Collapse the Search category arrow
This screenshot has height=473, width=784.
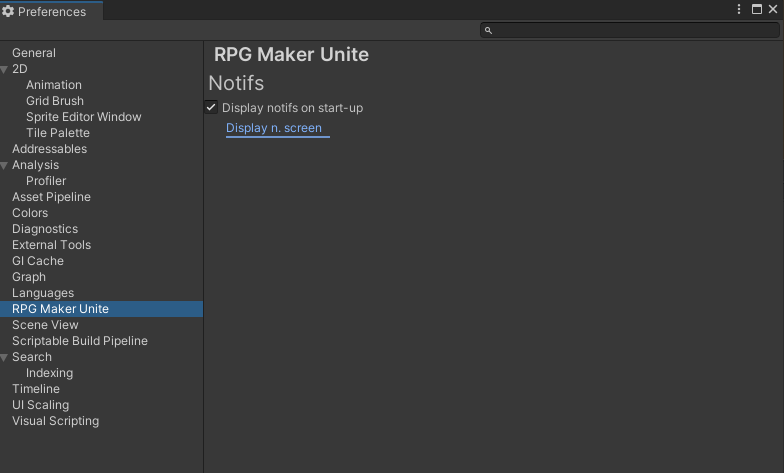pos(4,358)
